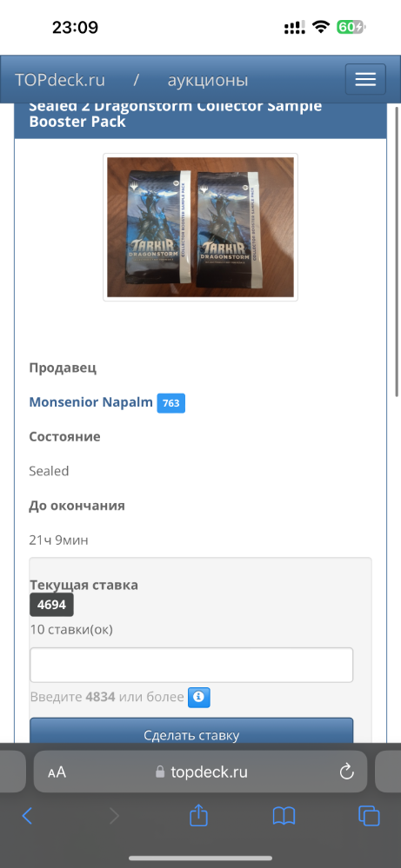Open seller Monsenior Napalm profile
401x868 pixels.
[x=90, y=402]
